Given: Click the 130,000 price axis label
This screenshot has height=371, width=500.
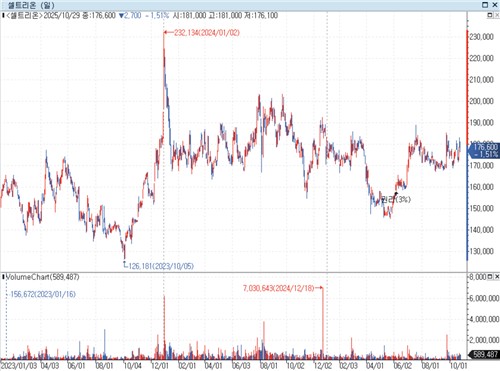Looking at the screenshot, I should point(481,251).
